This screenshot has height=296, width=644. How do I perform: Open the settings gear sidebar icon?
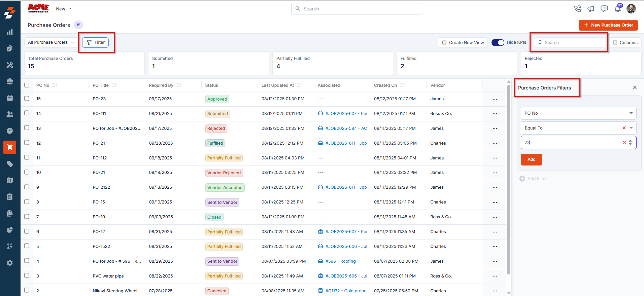click(x=10, y=263)
